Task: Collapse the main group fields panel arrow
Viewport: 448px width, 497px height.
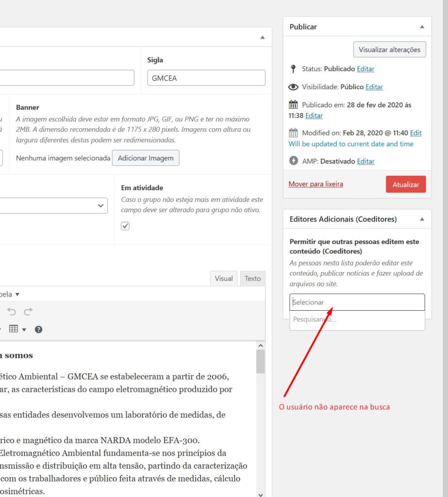Action: 263,37
